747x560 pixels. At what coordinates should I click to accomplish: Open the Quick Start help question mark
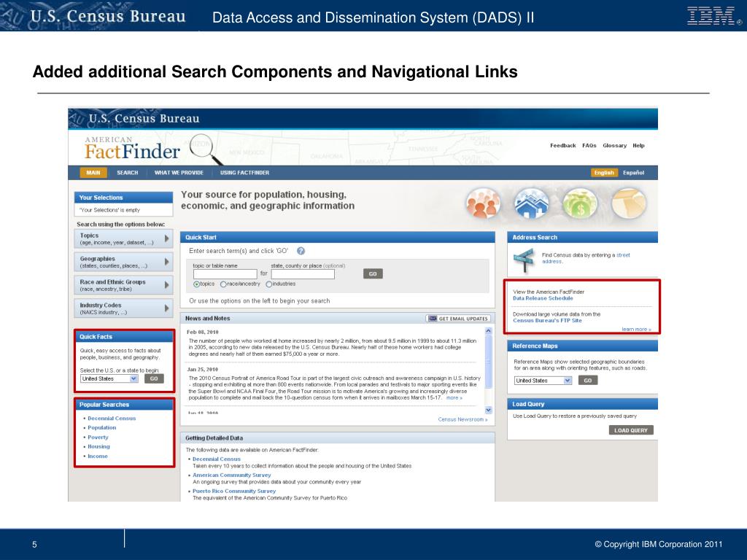click(x=301, y=251)
